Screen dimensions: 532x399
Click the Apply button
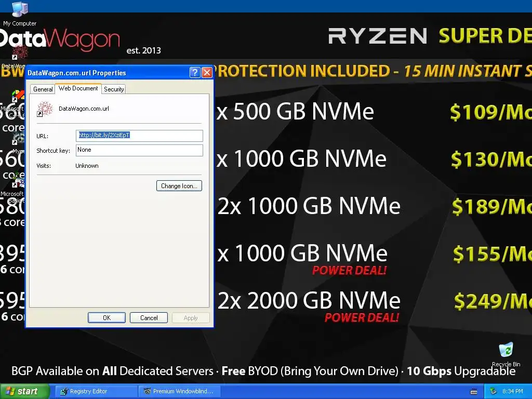191,317
